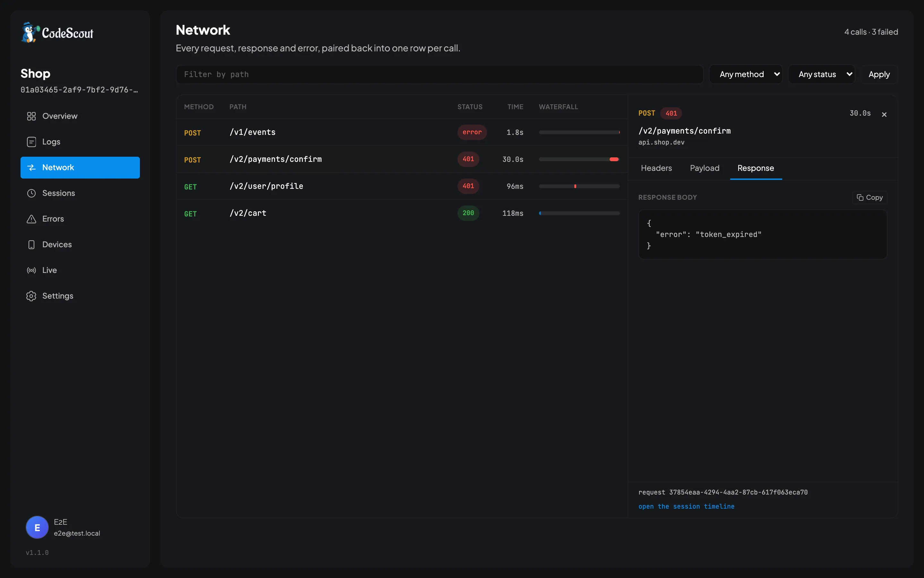Select the /v2/payments/confirm row path
This screenshot has width=924, height=578.
click(275, 159)
